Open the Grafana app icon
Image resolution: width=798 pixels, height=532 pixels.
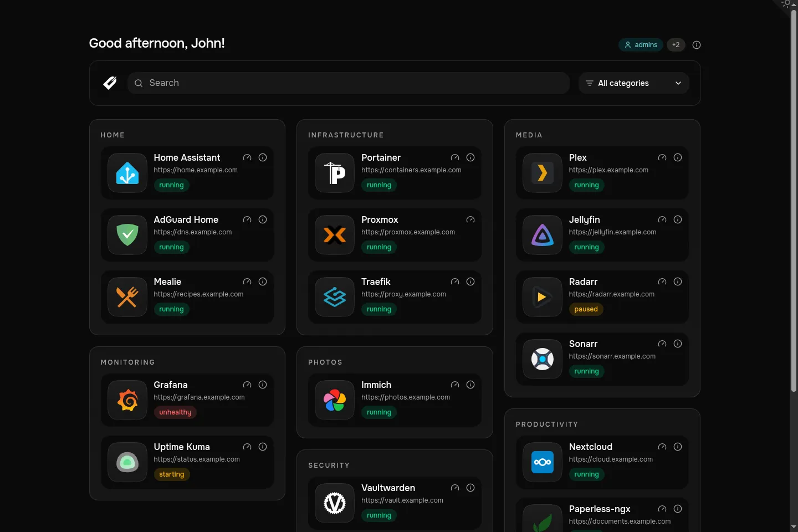pos(127,400)
